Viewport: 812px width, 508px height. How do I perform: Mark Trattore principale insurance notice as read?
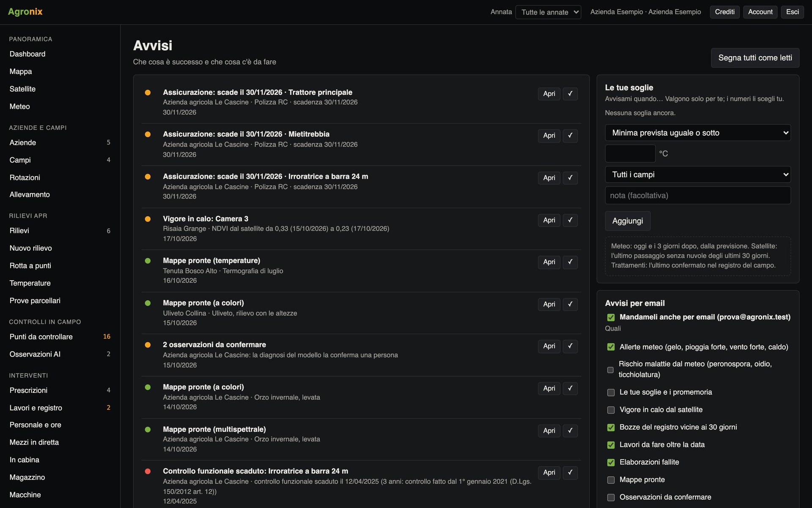tap(570, 94)
